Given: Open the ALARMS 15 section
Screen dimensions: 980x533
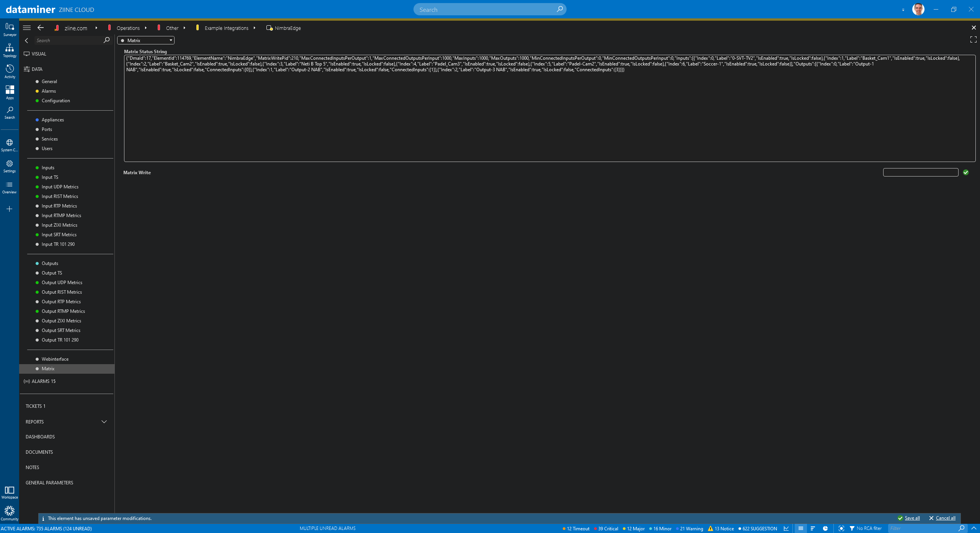Looking at the screenshot, I should (x=39, y=381).
